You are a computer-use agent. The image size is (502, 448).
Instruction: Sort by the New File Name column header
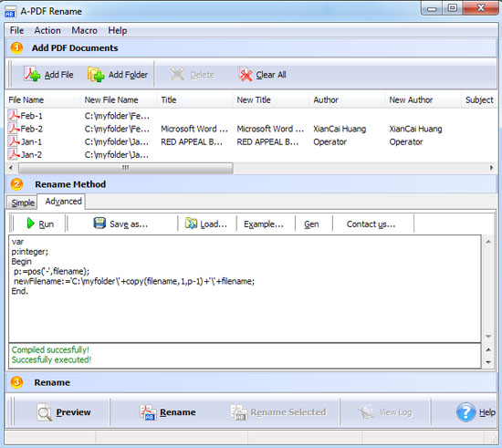[x=111, y=99]
